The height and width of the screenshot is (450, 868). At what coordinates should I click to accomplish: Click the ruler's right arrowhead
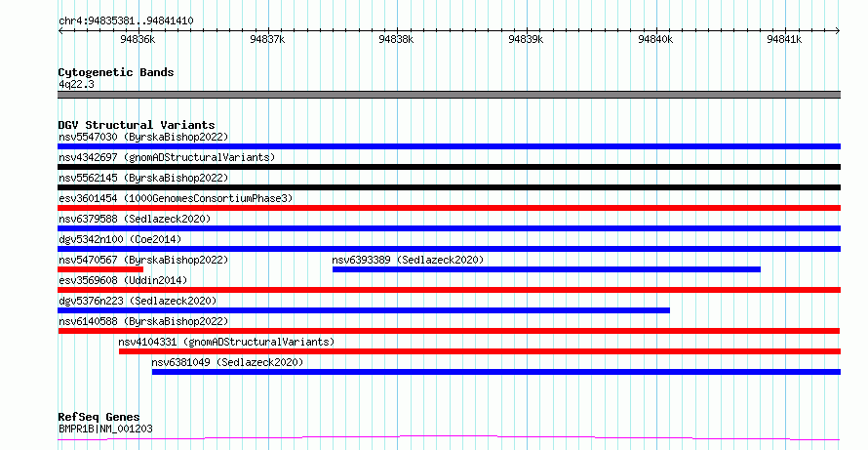pyautogui.click(x=838, y=31)
